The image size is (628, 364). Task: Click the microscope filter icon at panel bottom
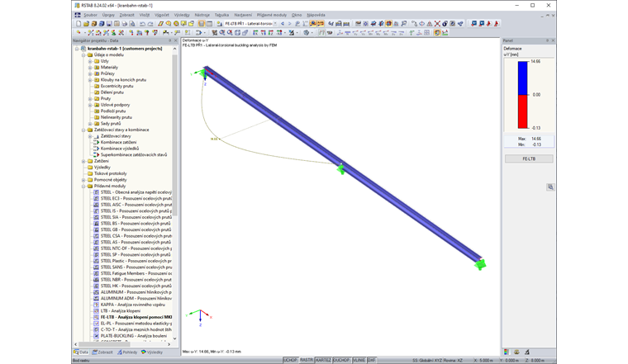click(527, 352)
